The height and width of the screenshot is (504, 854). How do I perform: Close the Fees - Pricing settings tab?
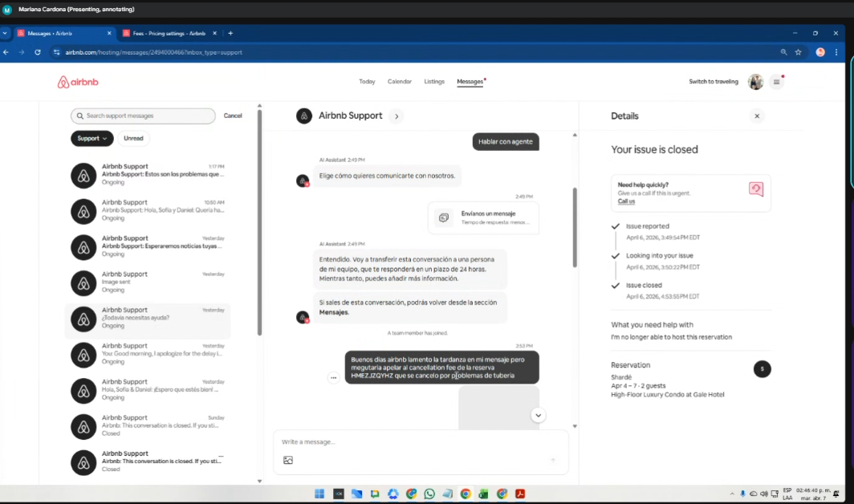point(214,33)
